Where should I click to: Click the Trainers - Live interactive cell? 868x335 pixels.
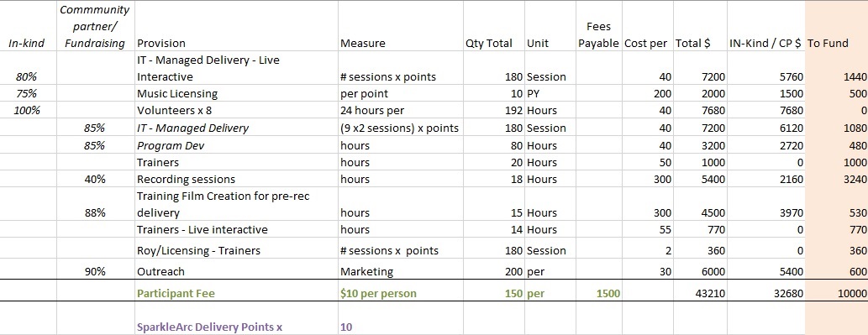coord(236,229)
